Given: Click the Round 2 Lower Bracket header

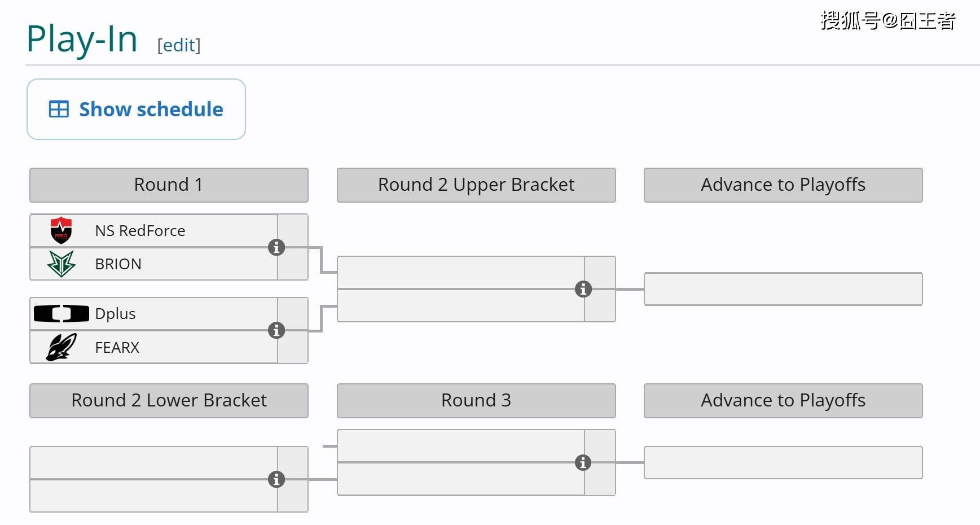Looking at the screenshot, I should tap(169, 400).
